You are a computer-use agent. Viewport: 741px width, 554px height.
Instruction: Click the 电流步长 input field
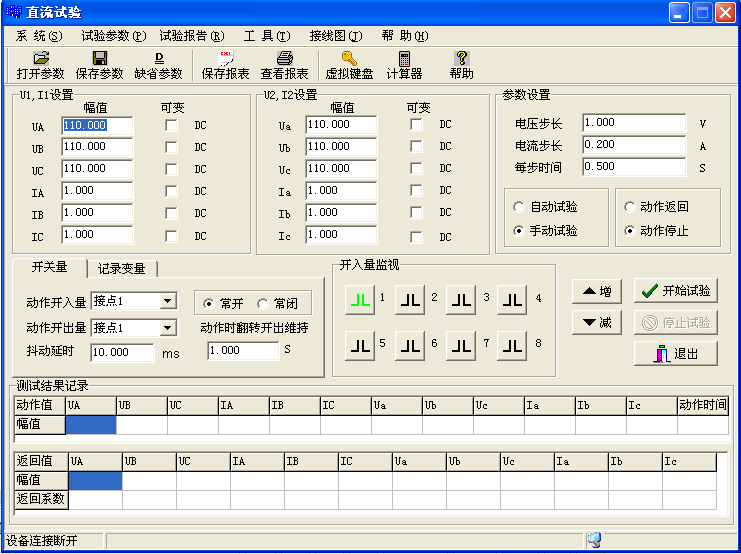634,145
